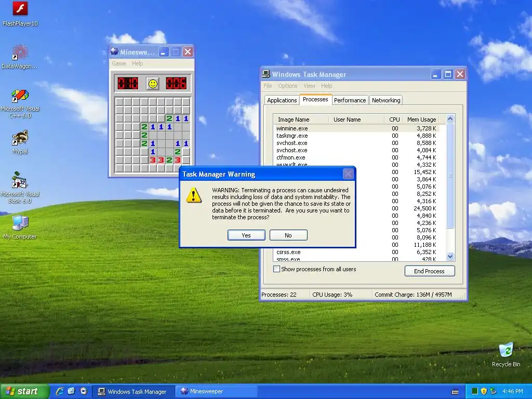This screenshot has width=532, height=399.
Task: Select the DataWagon desktop shortcut
Action: (20, 56)
